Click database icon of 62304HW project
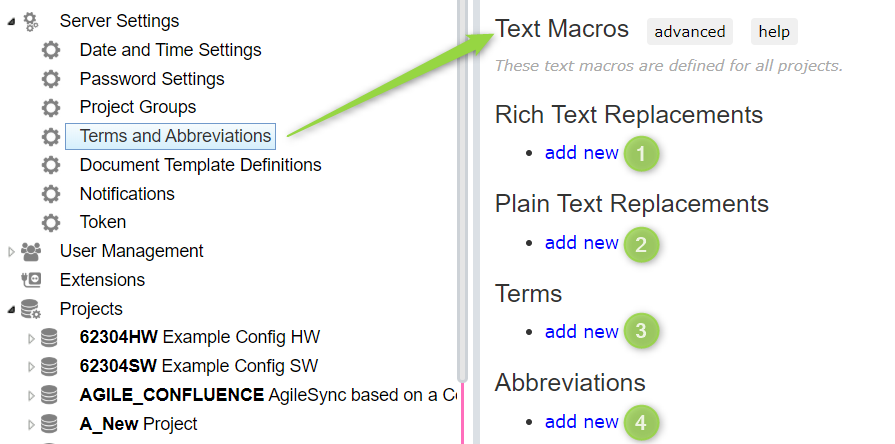The width and height of the screenshot is (895, 444). point(50,338)
